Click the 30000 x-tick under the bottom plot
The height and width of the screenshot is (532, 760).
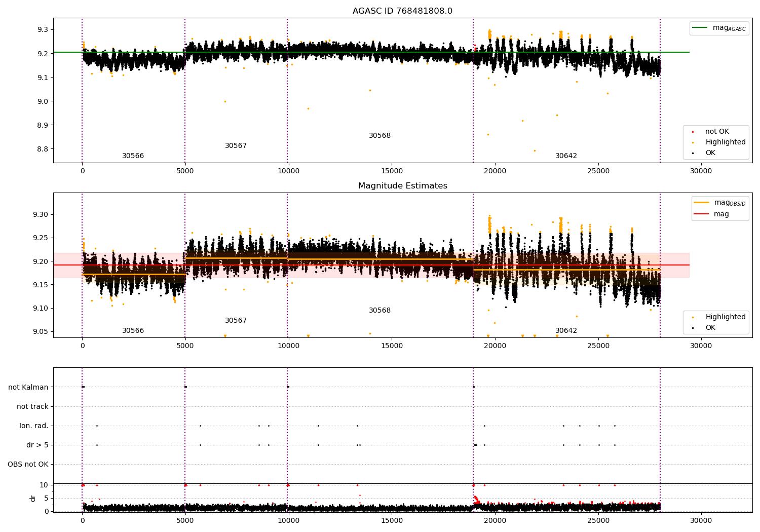click(x=701, y=521)
